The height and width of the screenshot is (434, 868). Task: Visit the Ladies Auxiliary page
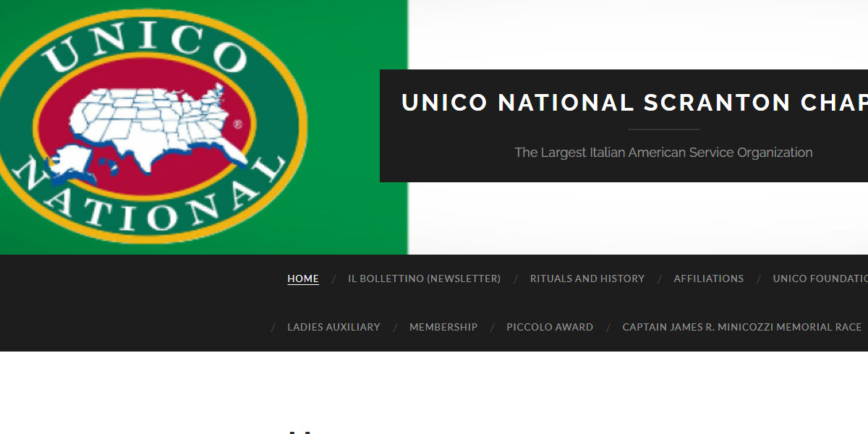[333, 327]
